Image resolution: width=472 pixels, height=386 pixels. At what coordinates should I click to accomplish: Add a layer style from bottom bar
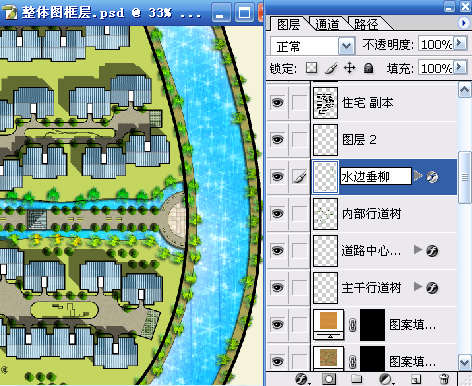pos(302,379)
